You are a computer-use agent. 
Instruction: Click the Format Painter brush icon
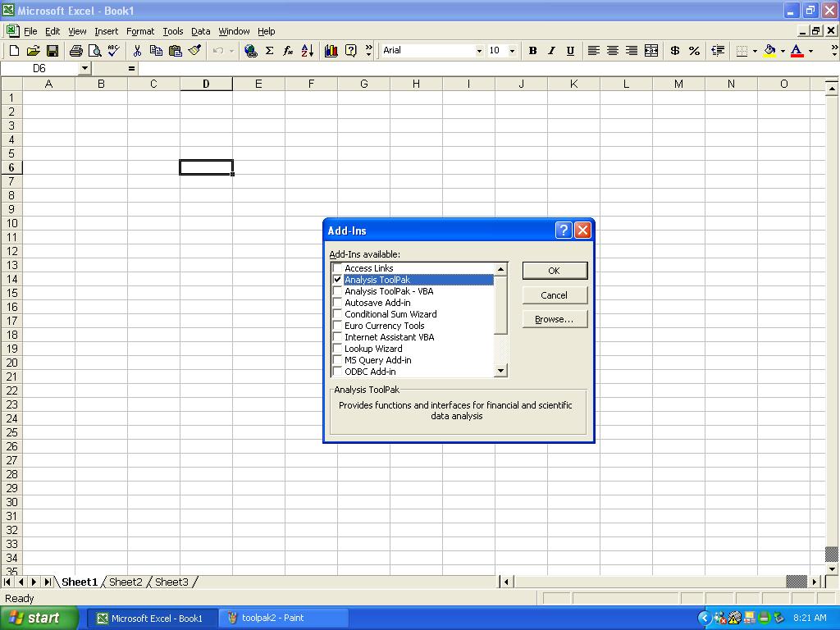pyautogui.click(x=194, y=51)
